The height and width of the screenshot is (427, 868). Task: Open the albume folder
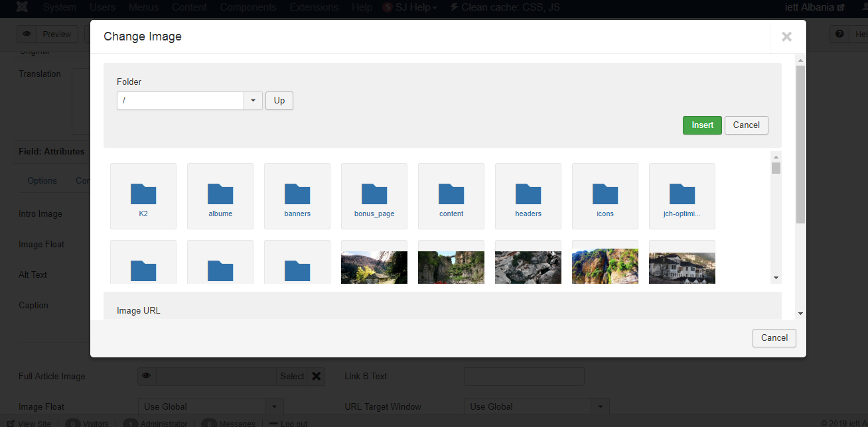click(220, 196)
